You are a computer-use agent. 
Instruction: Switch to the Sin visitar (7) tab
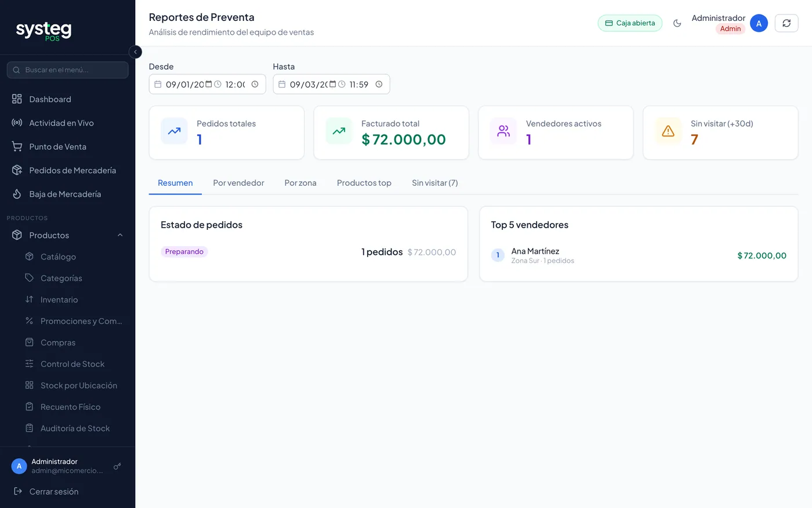(x=435, y=183)
